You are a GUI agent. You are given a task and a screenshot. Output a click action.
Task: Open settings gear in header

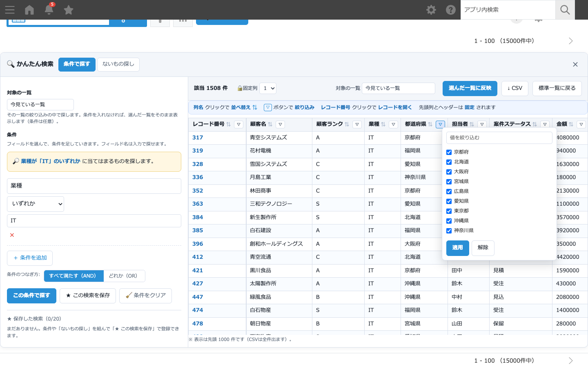click(431, 10)
